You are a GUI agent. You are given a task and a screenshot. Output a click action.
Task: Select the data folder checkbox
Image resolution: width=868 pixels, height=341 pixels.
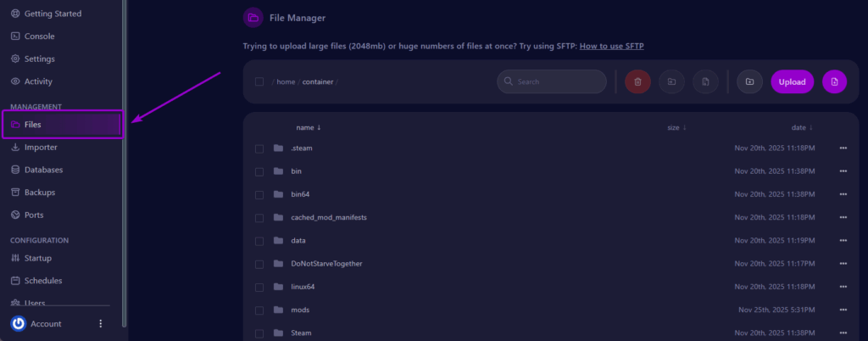pyautogui.click(x=259, y=242)
